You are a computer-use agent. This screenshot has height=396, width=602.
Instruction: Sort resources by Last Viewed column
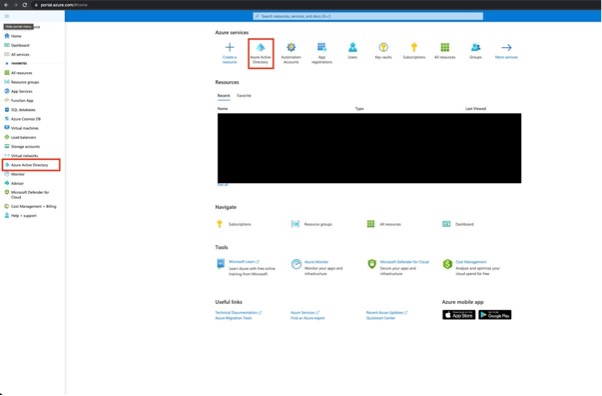pos(476,109)
